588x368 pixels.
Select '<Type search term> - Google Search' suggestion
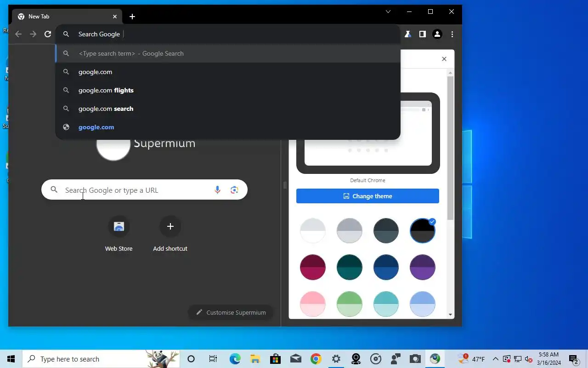point(228,53)
